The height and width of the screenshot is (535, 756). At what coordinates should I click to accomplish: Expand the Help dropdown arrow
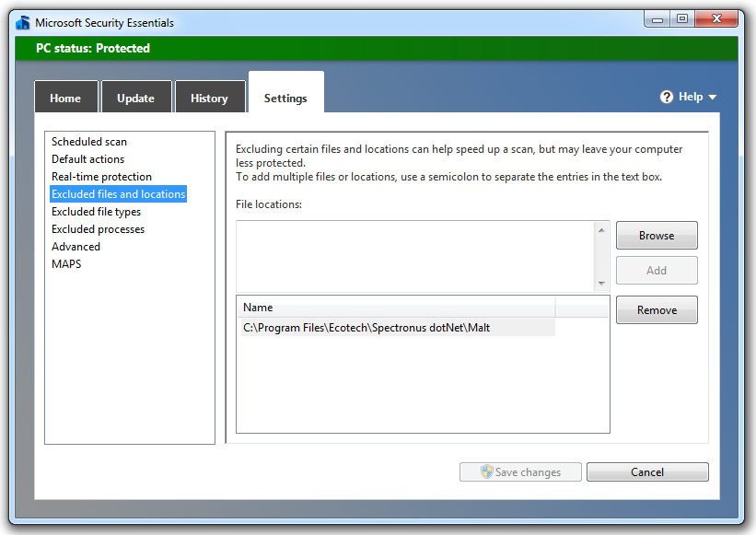(713, 98)
